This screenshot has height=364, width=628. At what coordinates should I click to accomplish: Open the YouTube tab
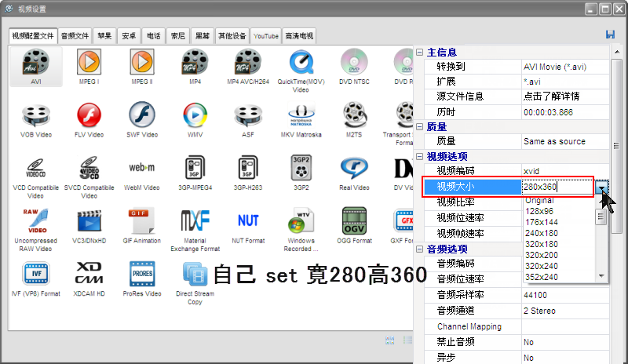tap(266, 36)
